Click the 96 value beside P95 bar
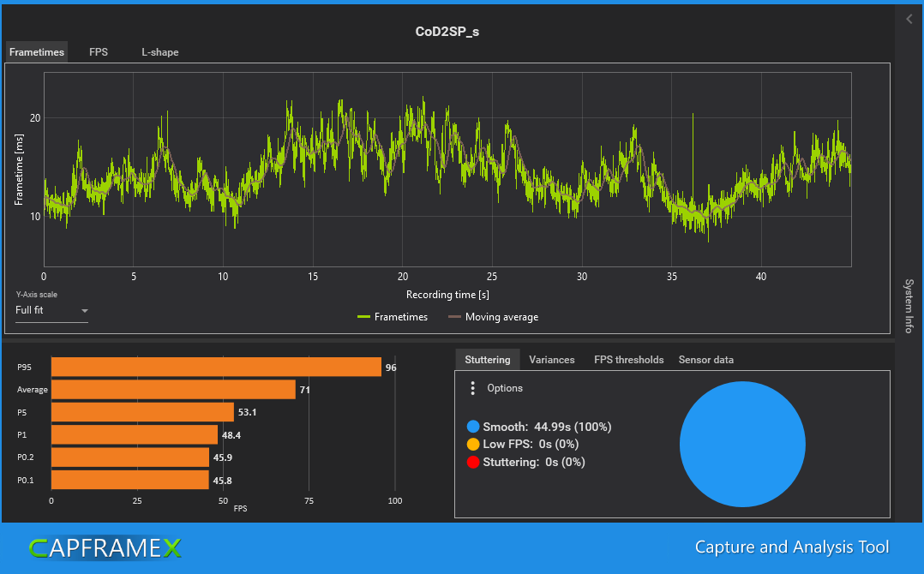Image resolution: width=924 pixels, height=574 pixels. pyautogui.click(x=391, y=368)
